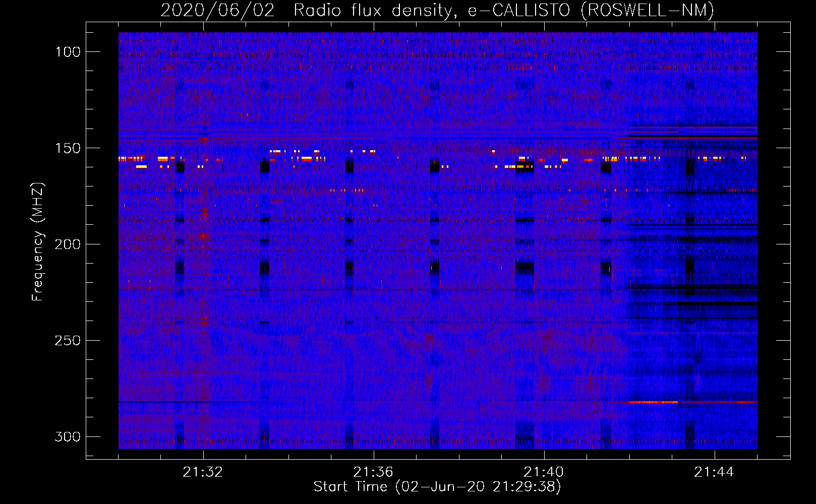Click the 250 frequency tick label
816x504 pixels.
[68, 341]
